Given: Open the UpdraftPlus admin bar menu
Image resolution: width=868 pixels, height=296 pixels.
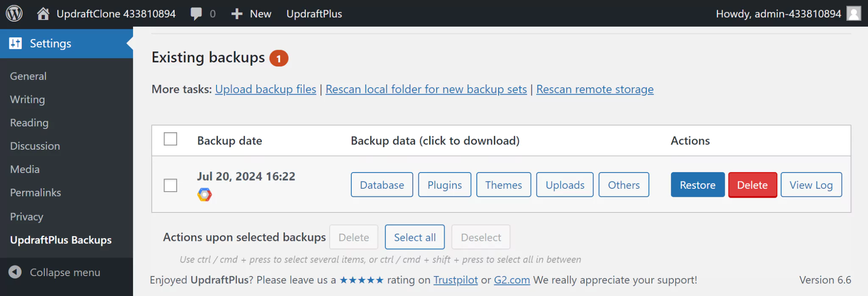Looking at the screenshot, I should point(314,14).
